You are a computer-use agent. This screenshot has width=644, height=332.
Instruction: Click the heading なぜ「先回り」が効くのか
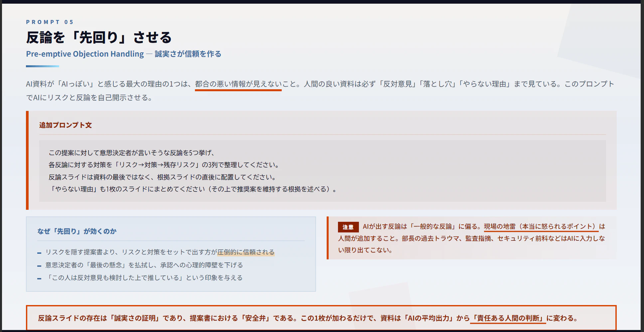[x=77, y=231]
